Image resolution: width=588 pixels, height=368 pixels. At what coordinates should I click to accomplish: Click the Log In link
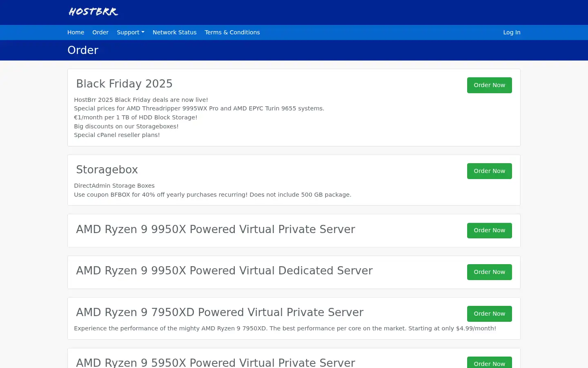coord(512,32)
